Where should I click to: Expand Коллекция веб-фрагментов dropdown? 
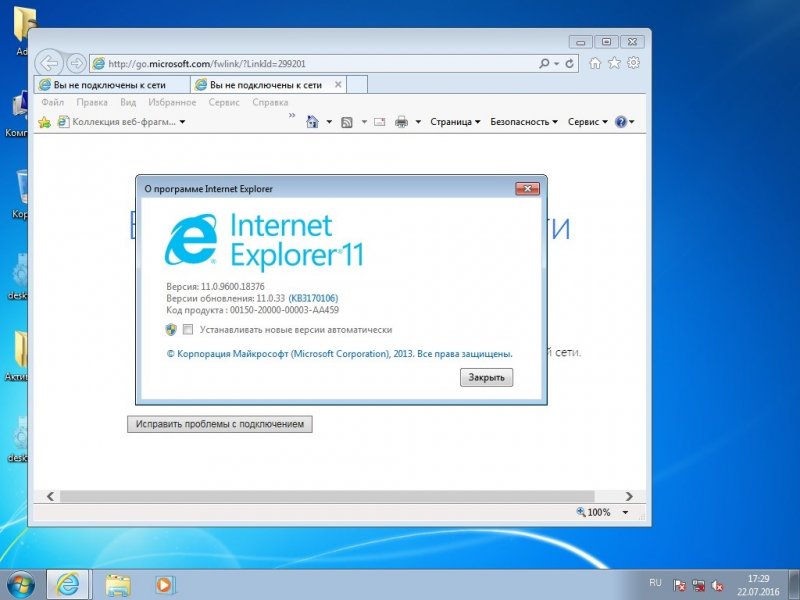pyautogui.click(x=183, y=122)
